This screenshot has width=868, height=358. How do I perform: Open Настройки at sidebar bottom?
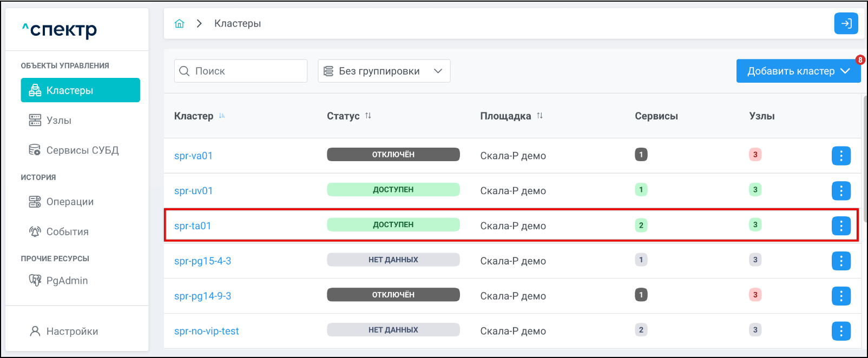click(x=71, y=332)
